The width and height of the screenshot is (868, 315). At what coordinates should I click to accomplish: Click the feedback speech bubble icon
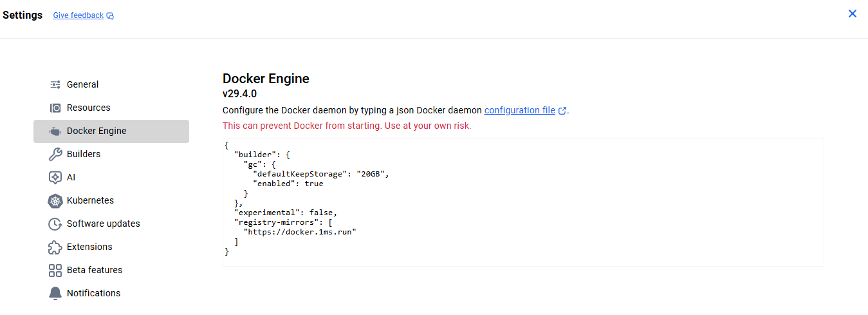110,15
